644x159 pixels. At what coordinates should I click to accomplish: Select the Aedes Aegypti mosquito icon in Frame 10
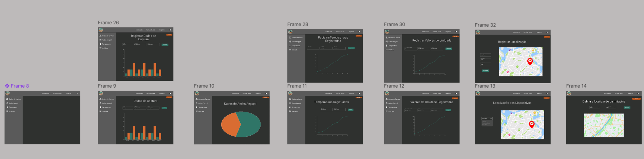coord(196,103)
